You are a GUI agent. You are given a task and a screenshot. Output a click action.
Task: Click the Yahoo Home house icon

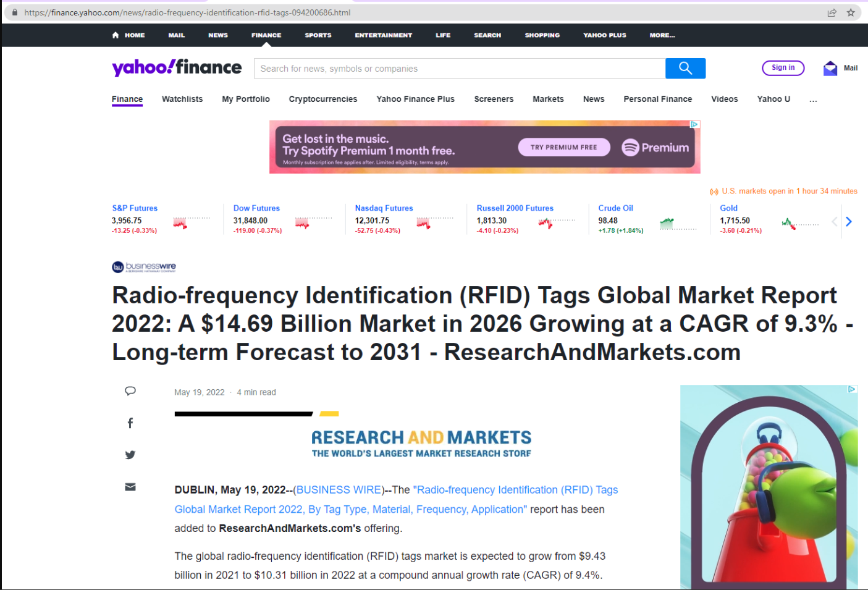point(116,35)
